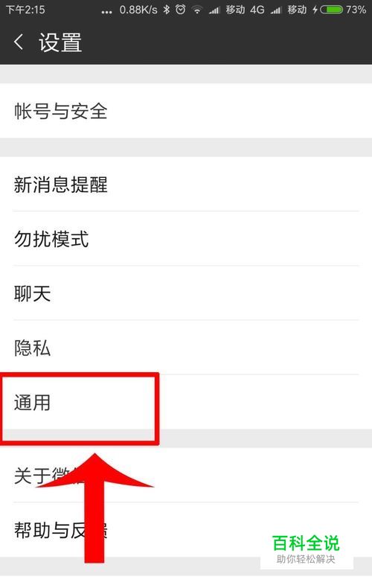
Task: Open 勿扰模式 settings
Action: pos(186,238)
